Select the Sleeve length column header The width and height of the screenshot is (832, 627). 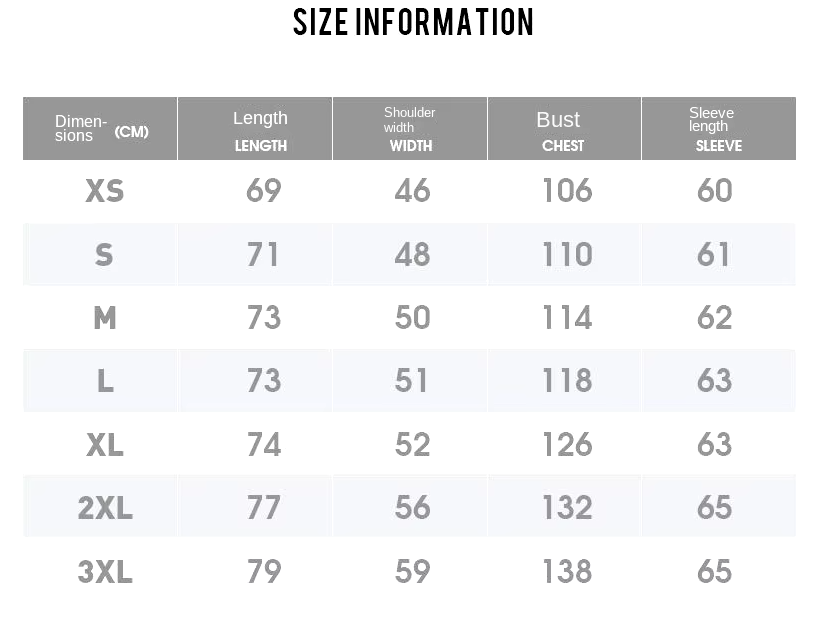pyautogui.click(x=717, y=129)
